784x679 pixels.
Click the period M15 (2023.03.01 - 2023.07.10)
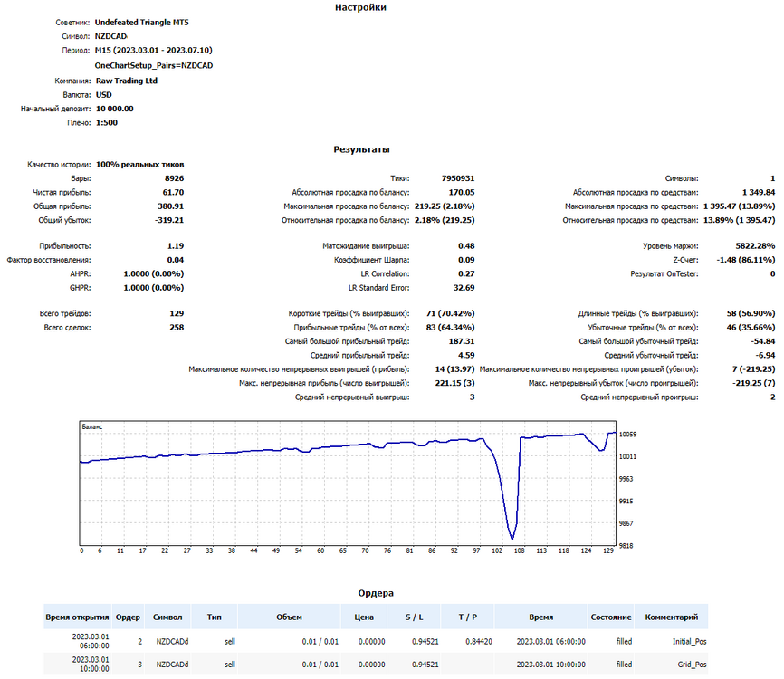[x=154, y=51]
